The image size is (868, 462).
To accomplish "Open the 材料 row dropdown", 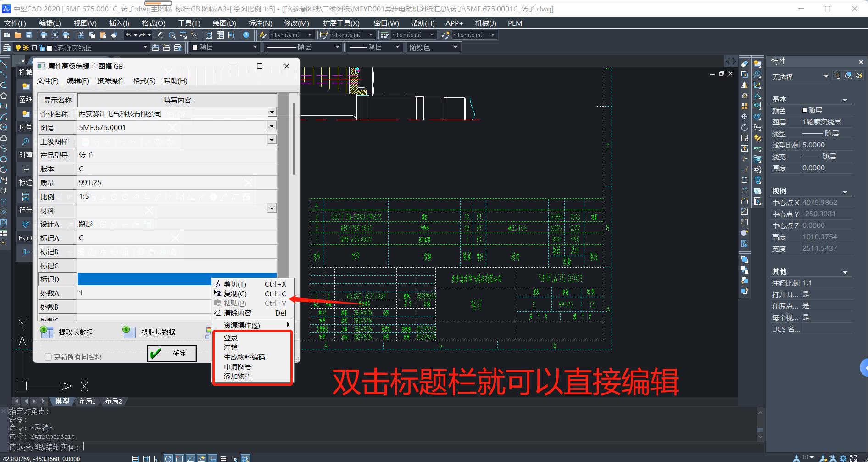I will tap(272, 209).
